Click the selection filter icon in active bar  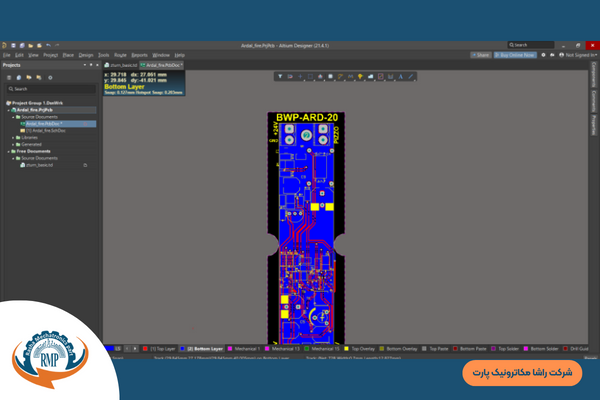coord(279,77)
